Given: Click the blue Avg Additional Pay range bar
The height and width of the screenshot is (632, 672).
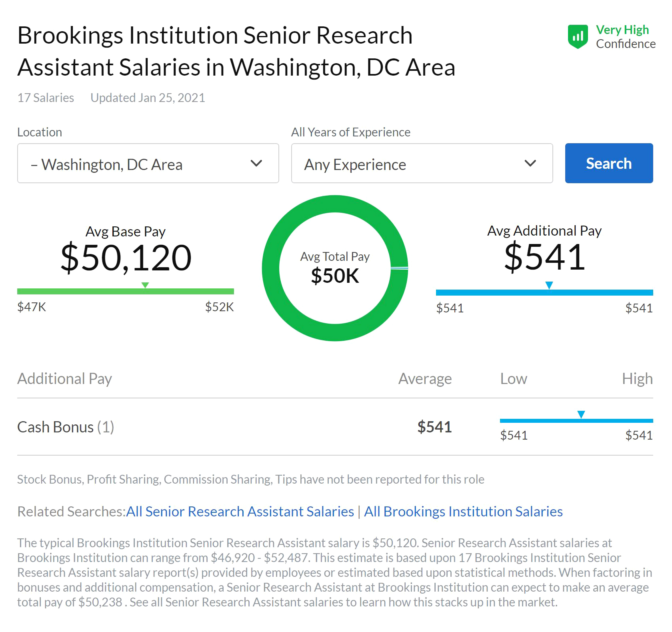Looking at the screenshot, I should 544,292.
